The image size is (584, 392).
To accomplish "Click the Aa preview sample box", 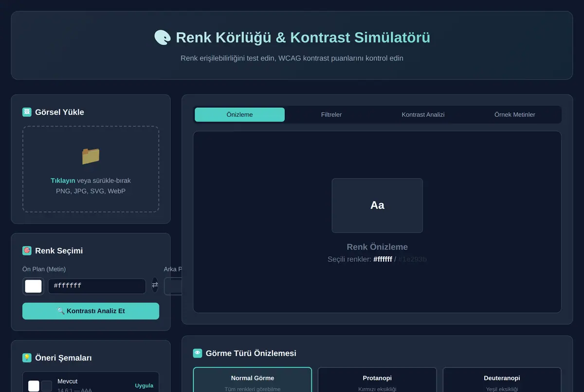I will tap(377, 205).
